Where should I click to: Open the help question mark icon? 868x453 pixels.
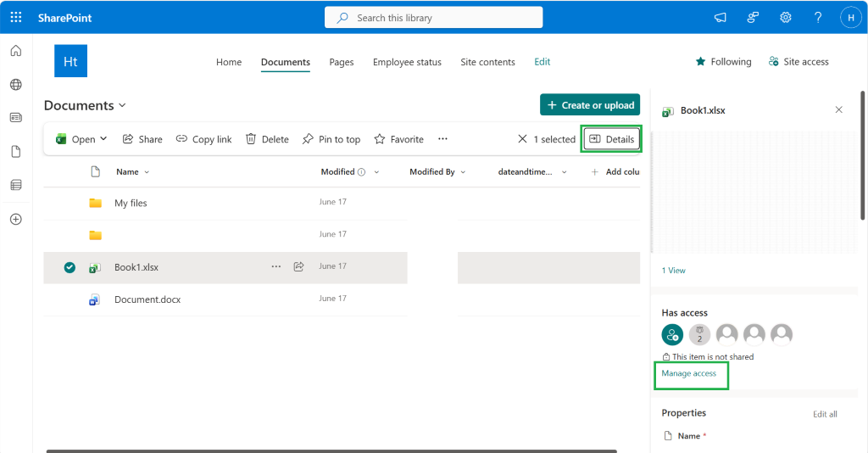point(818,18)
